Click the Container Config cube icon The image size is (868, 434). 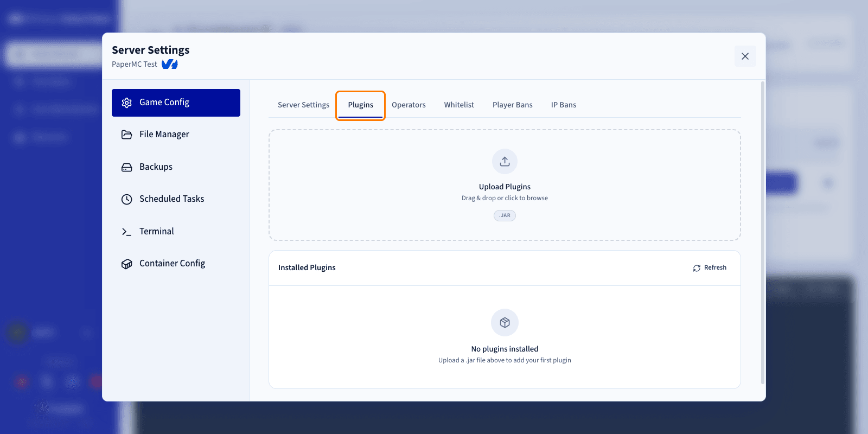127,264
